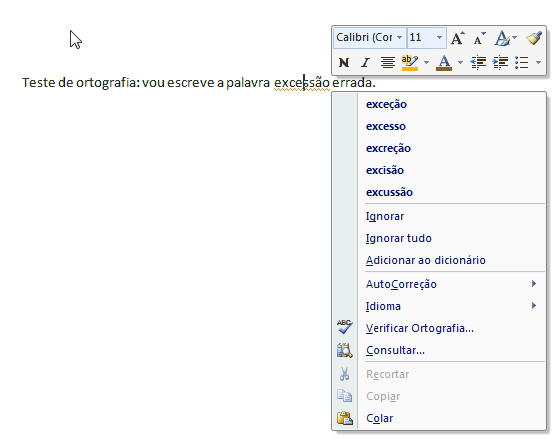
Task: Select Ignorar tudo
Action: (x=399, y=238)
